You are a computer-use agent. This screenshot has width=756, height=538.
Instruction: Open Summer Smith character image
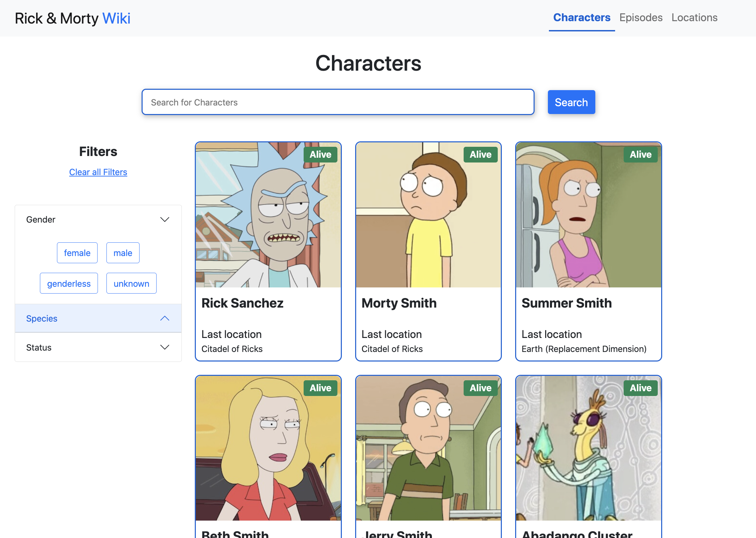click(588, 215)
